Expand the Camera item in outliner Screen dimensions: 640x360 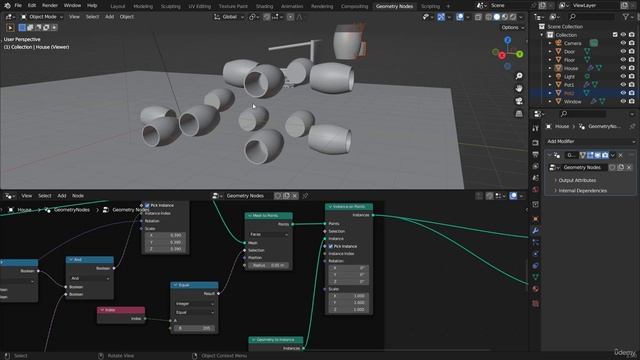coord(550,43)
